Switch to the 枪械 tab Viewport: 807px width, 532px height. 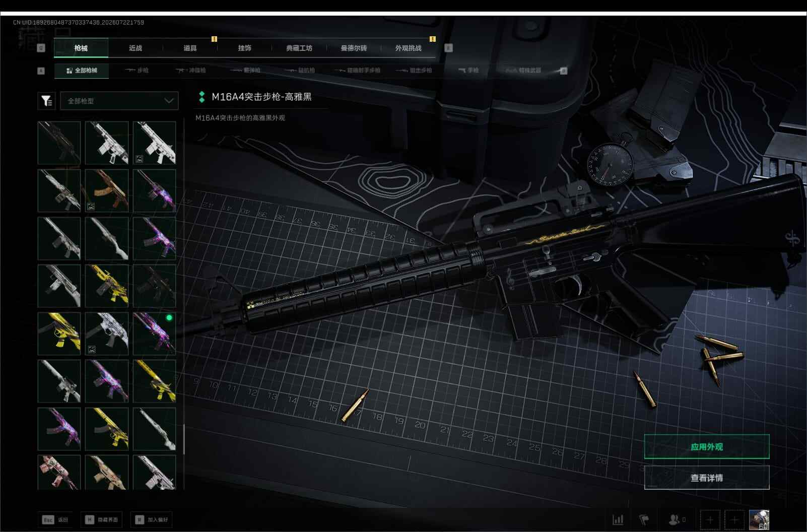(x=81, y=48)
